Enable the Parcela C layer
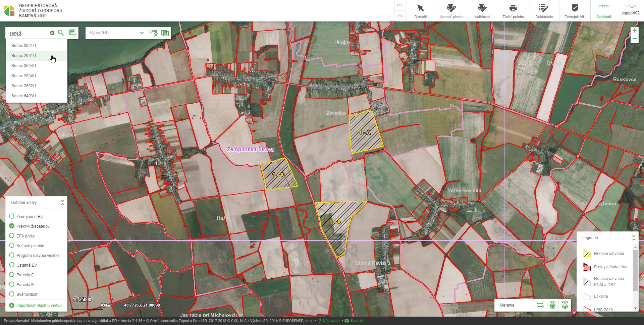 coord(11,275)
